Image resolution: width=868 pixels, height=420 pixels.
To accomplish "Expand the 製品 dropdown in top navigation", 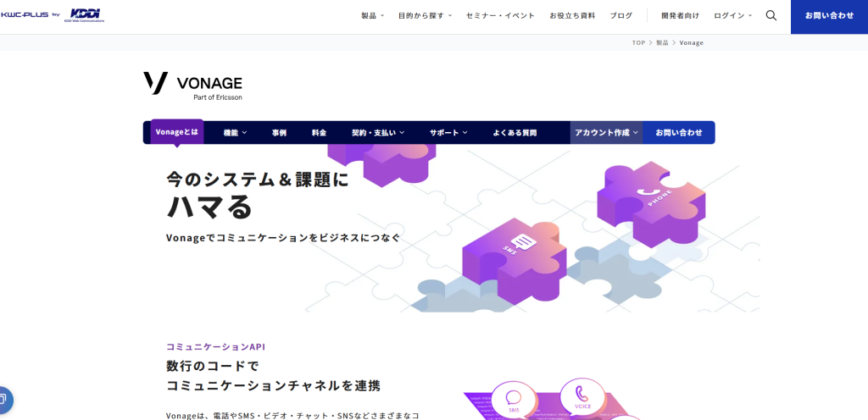I will [x=373, y=15].
